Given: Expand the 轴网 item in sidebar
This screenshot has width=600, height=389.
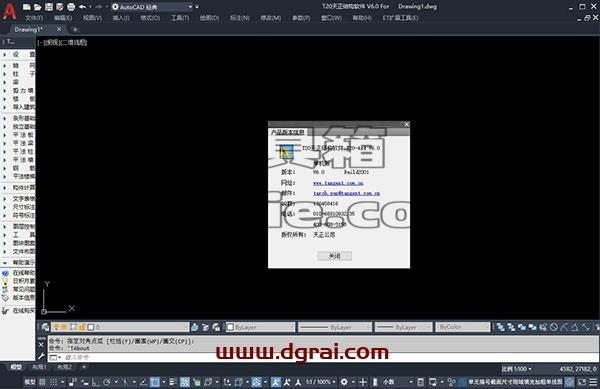Looking at the screenshot, I should tap(19, 65).
